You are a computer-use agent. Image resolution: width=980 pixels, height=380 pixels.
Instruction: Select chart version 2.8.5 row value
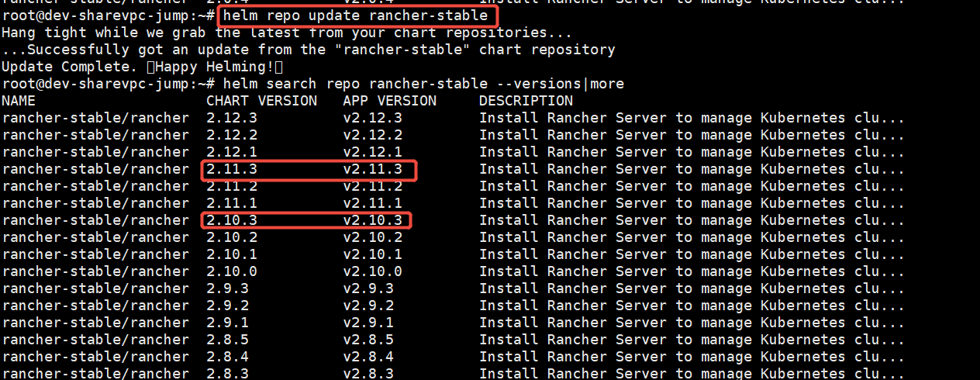(x=227, y=340)
